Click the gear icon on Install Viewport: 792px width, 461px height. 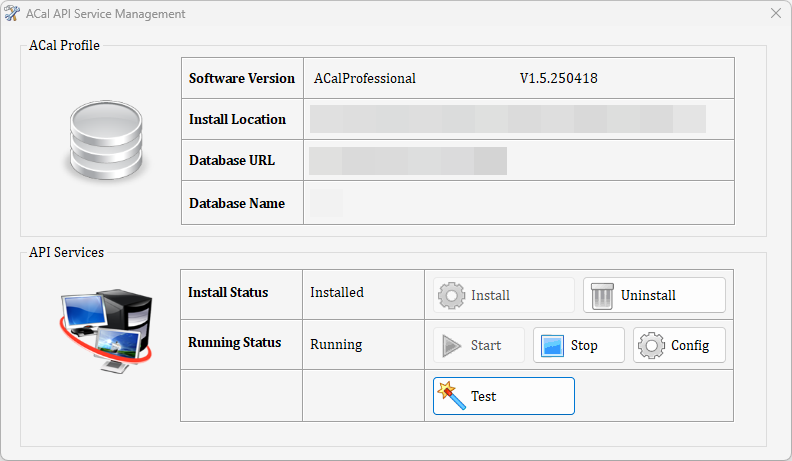pos(451,295)
